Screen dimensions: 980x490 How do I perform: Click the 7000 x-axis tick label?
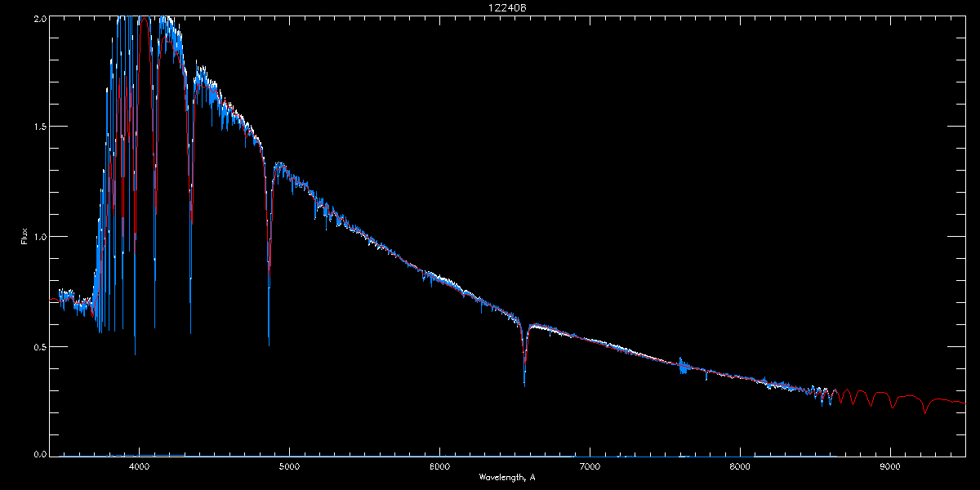[x=590, y=466]
